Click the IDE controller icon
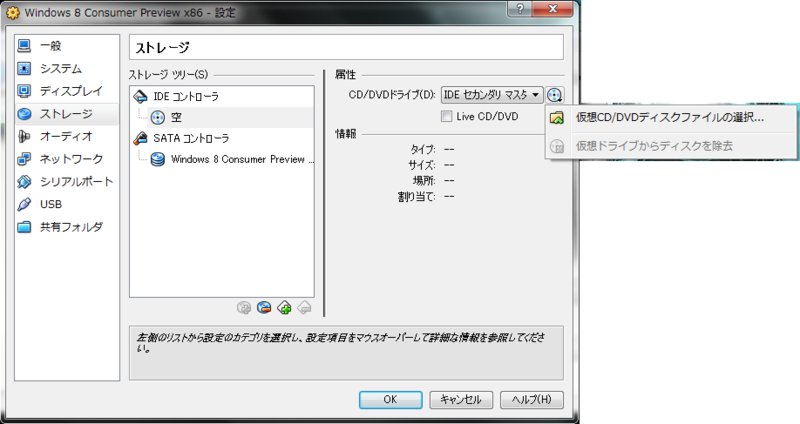The height and width of the screenshot is (424, 800). point(140,96)
